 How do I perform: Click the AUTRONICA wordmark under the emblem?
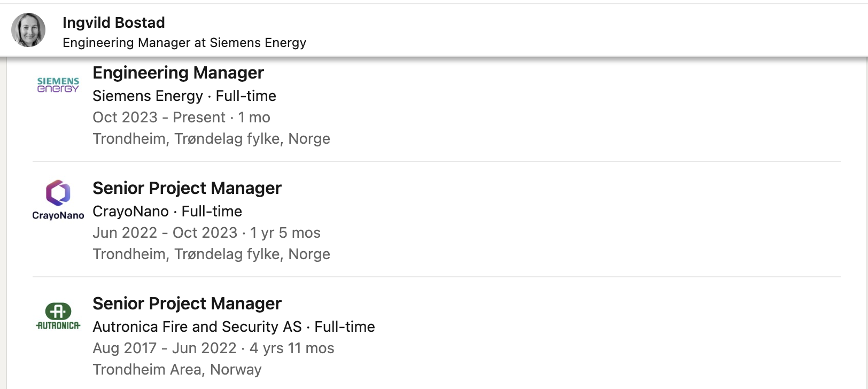pos(58,325)
